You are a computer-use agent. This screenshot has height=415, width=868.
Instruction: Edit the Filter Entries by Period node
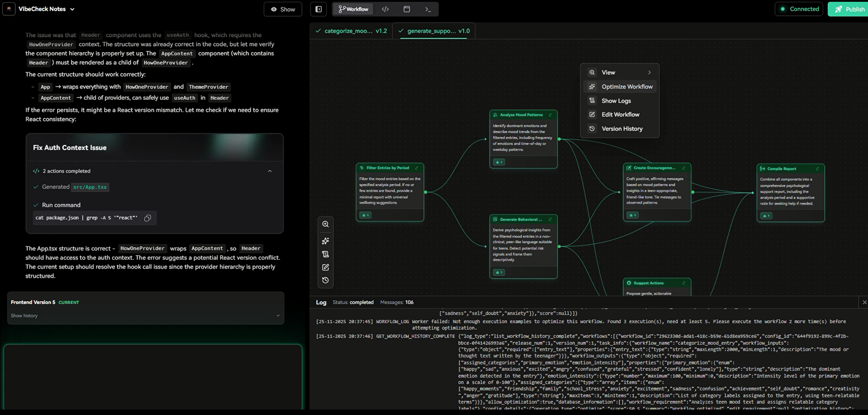417,168
